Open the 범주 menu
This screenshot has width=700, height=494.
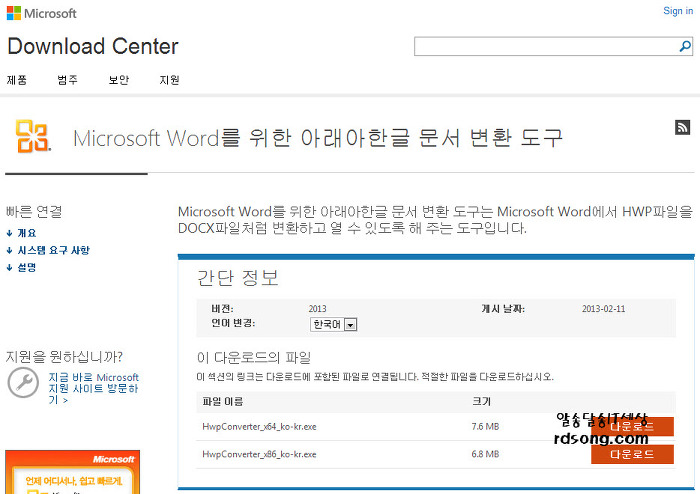(x=68, y=80)
